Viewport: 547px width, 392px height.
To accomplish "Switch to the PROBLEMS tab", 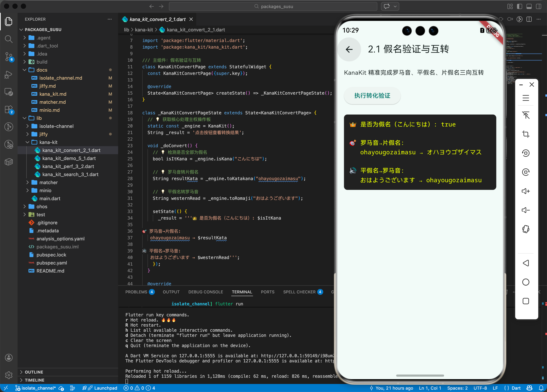I will pos(136,292).
